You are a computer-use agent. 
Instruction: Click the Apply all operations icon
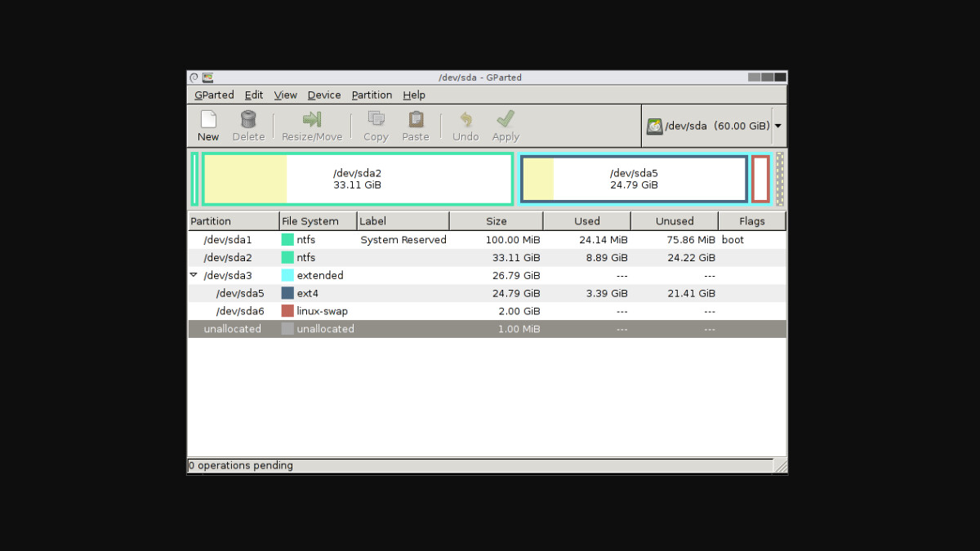coord(506,119)
